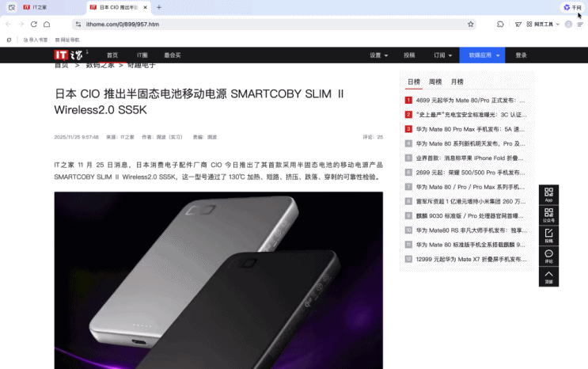This screenshot has width=588, height=369.
Task: Open ranking item 麒麟 9030 标准版 / Pro
Action: tap(469, 216)
